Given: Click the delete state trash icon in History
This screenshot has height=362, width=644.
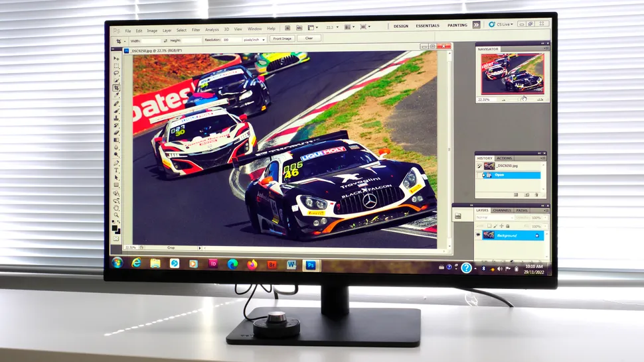Looking at the screenshot, I should point(536,195).
